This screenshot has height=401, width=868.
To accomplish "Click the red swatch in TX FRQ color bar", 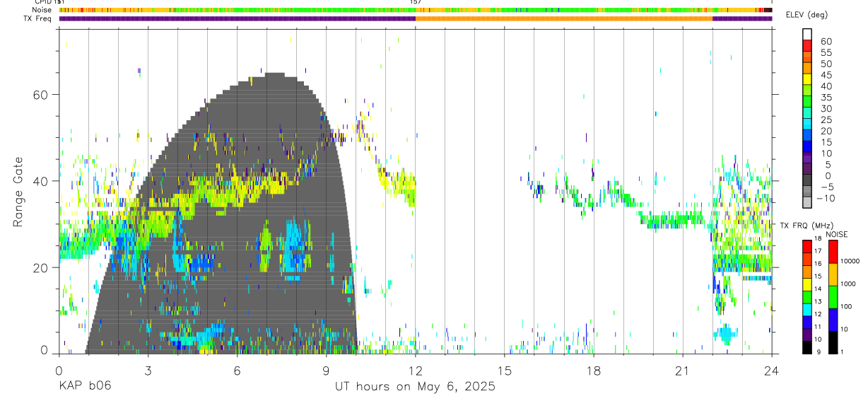I will click(x=807, y=245).
